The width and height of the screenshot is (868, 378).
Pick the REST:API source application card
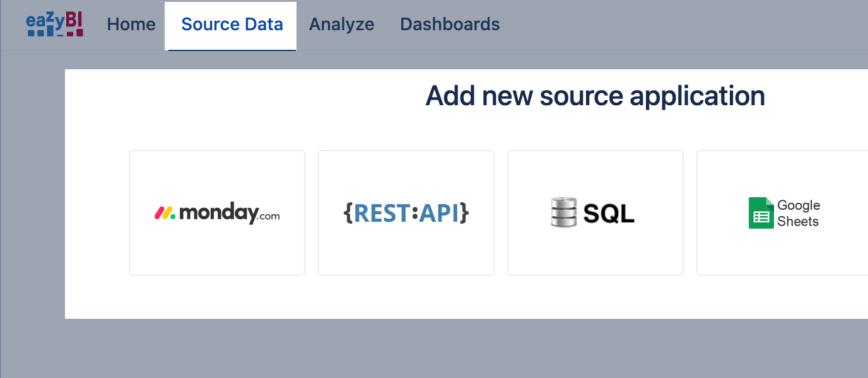click(x=406, y=213)
